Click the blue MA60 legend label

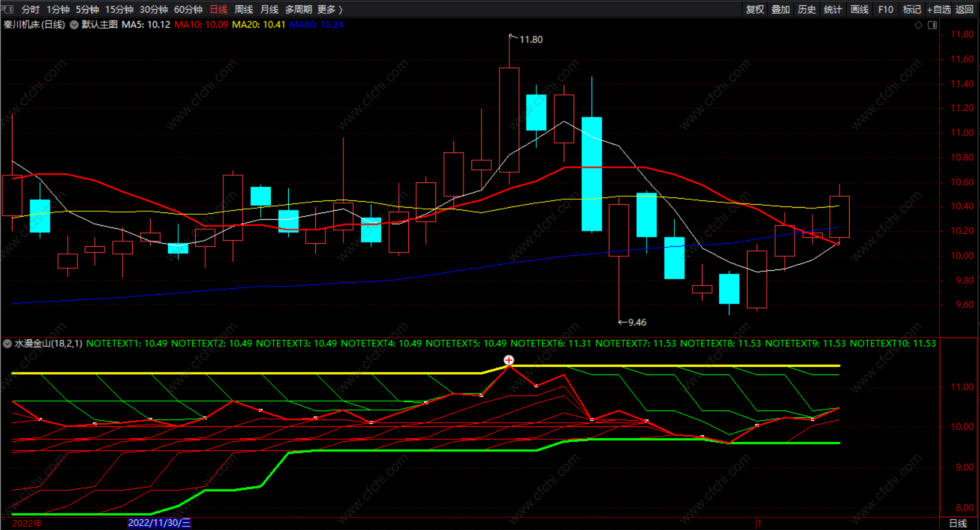pyautogui.click(x=316, y=25)
